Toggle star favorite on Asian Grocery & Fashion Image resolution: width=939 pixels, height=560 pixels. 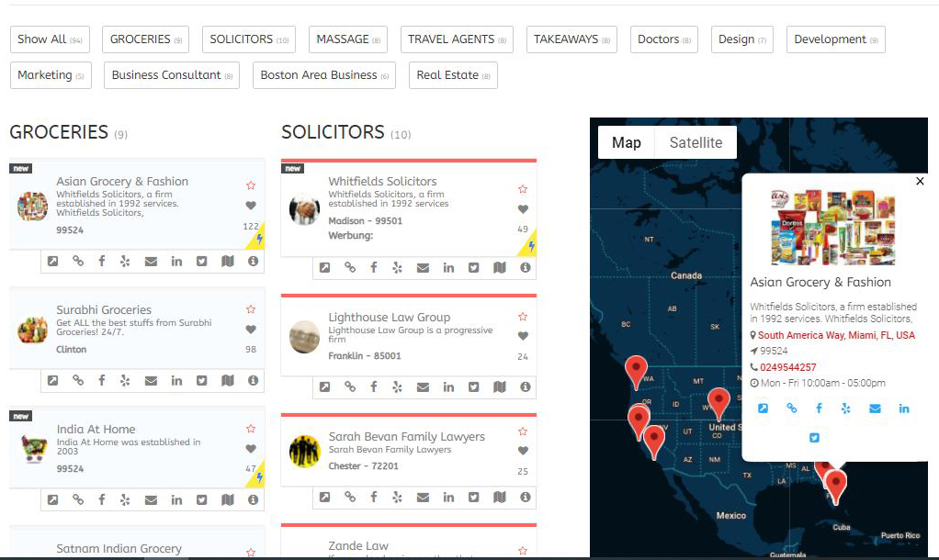coord(251,186)
